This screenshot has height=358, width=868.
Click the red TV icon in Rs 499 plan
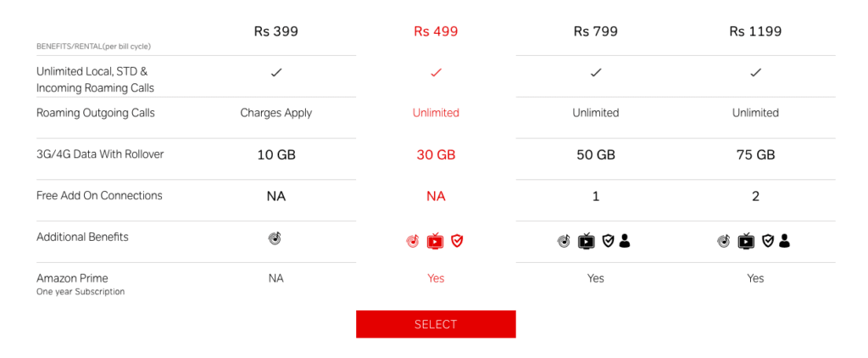435,241
